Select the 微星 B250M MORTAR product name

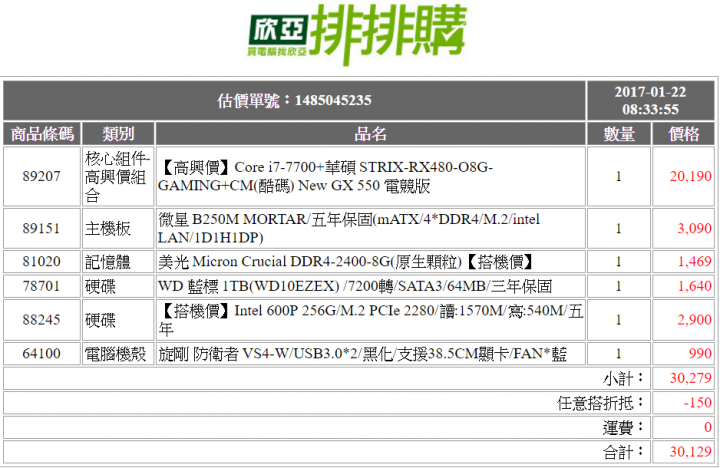click(349, 228)
